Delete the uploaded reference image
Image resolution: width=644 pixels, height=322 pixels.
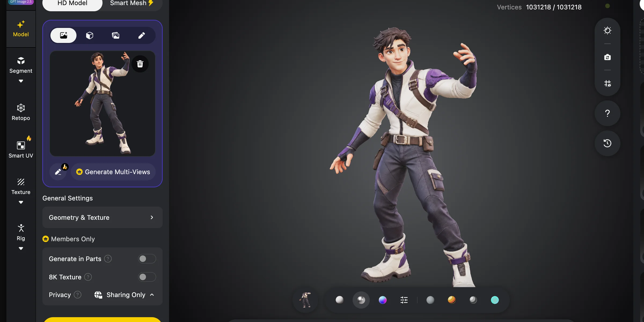coord(140,64)
